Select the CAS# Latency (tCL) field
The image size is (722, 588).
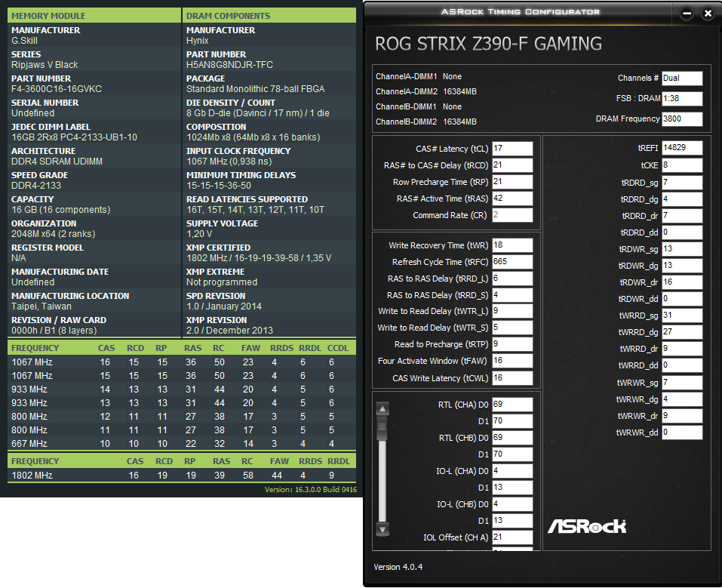coord(512,149)
